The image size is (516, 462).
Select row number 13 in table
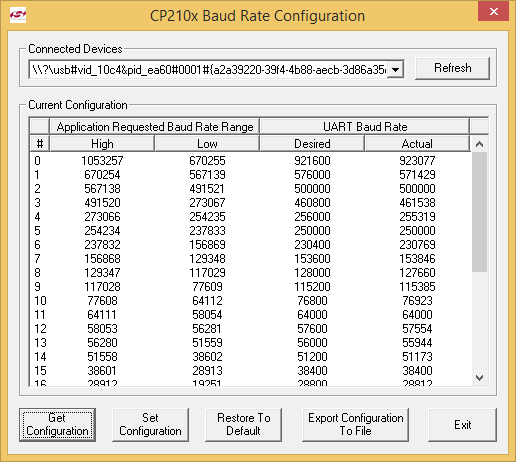pyautogui.click(x=40, y=343)
